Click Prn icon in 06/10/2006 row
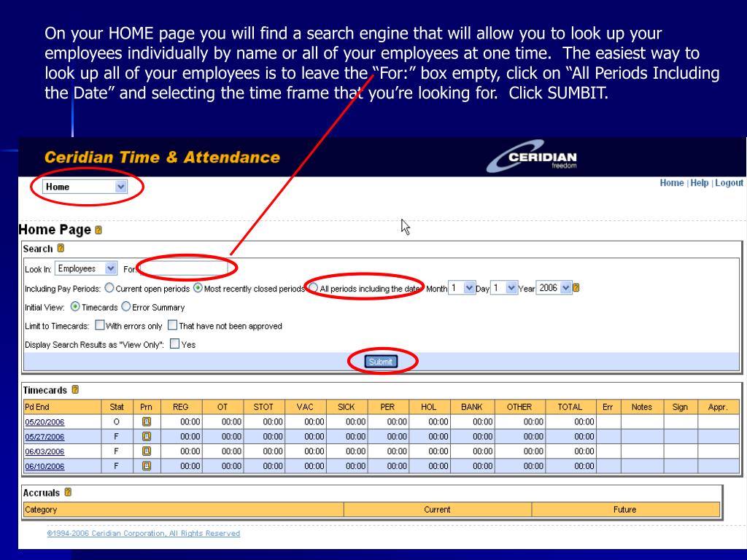This screenshot has width=747, height=560. coord(147,466)
